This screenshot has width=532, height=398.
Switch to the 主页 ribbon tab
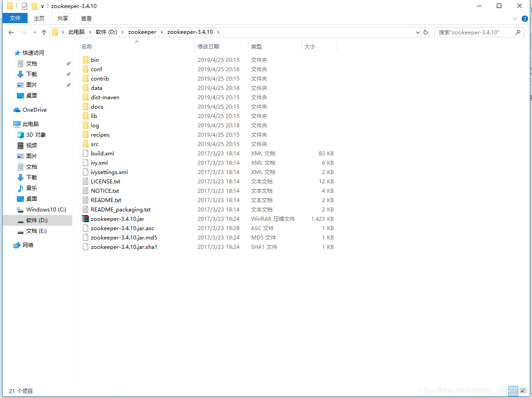click(39, 18)
